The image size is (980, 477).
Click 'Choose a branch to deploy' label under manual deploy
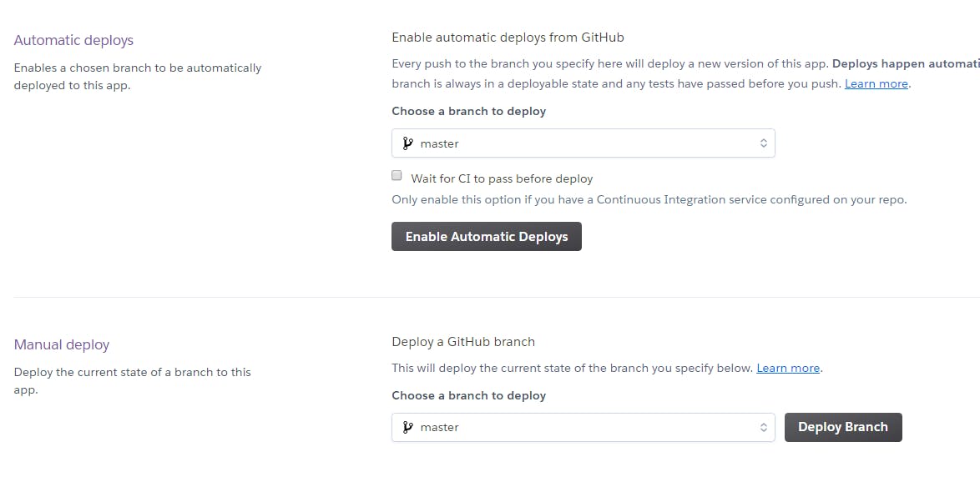(468, 395)
